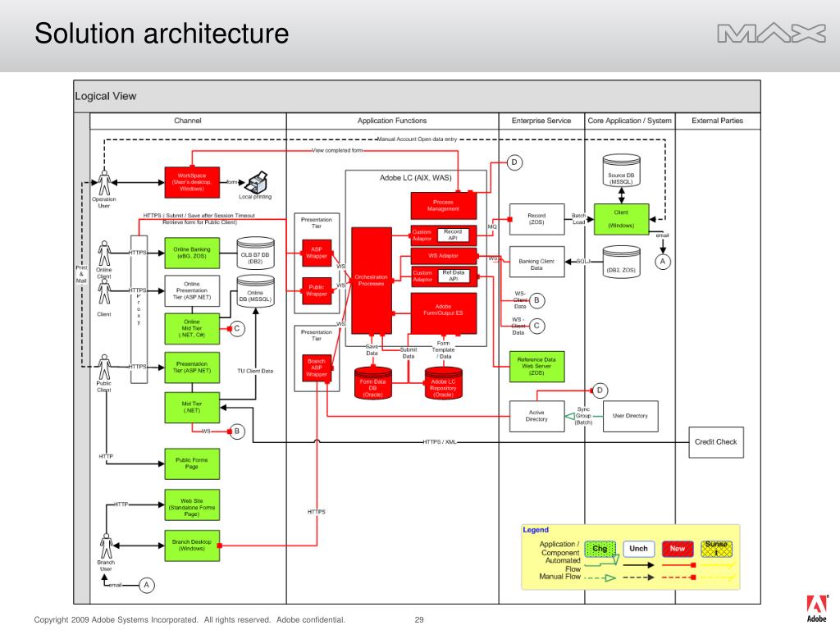Select the red ASP Wrapper box
The height and width of the screenshot is (630, 840).
pyautogui.click(x=317, y=253)
